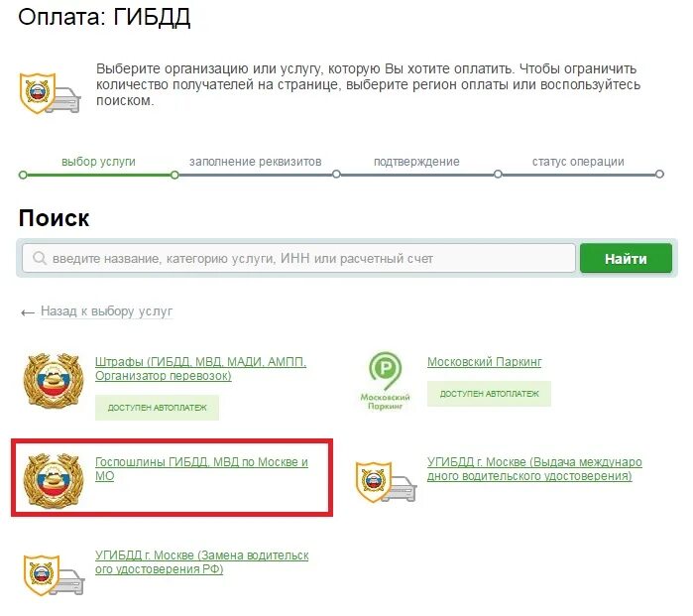The height and width of the screenshot is (616, 693).
Task: Click the magnifier icon in search field
Action: pos(40,258)
